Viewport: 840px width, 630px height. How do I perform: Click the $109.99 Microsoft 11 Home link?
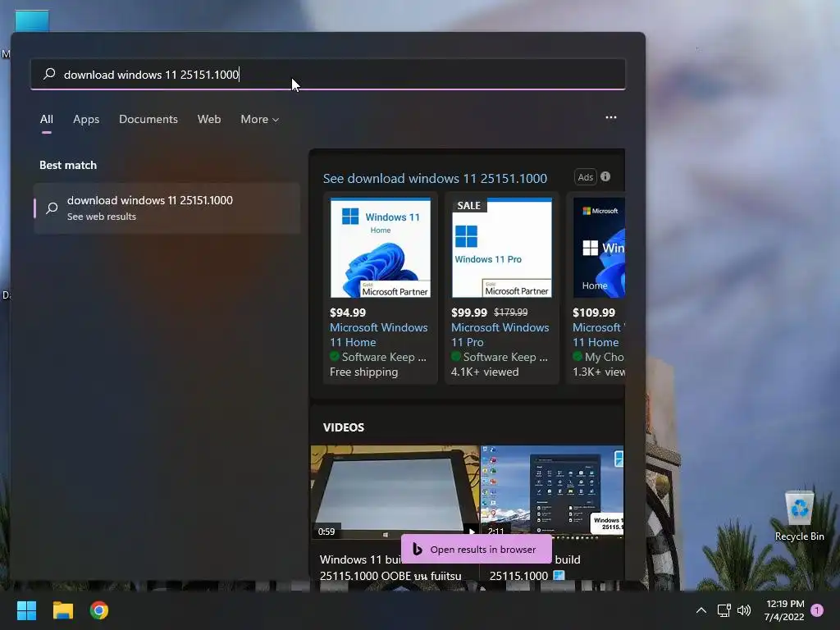598,335
